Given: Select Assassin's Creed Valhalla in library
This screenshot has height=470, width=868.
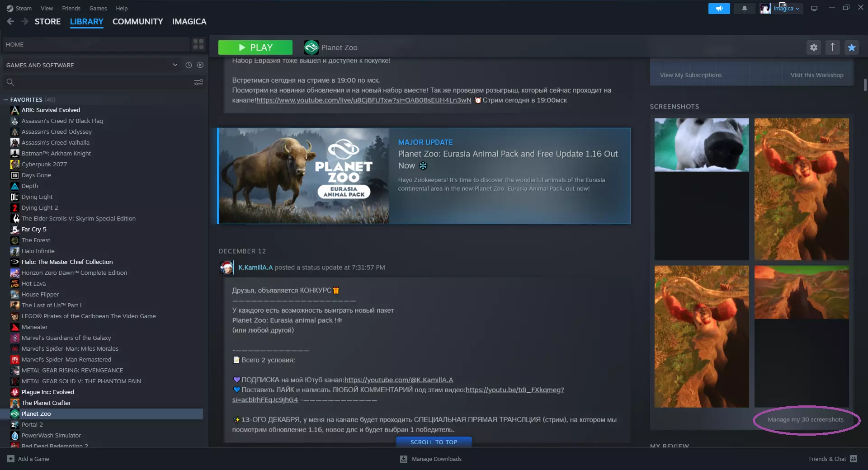Looking at the screenshot, I should tap(56, 142).
